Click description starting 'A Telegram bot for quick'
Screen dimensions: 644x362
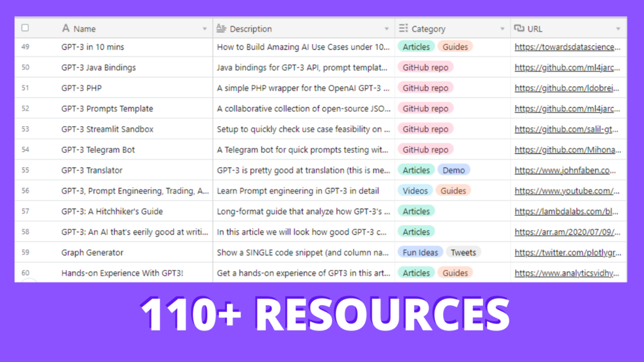coord(302,149)
